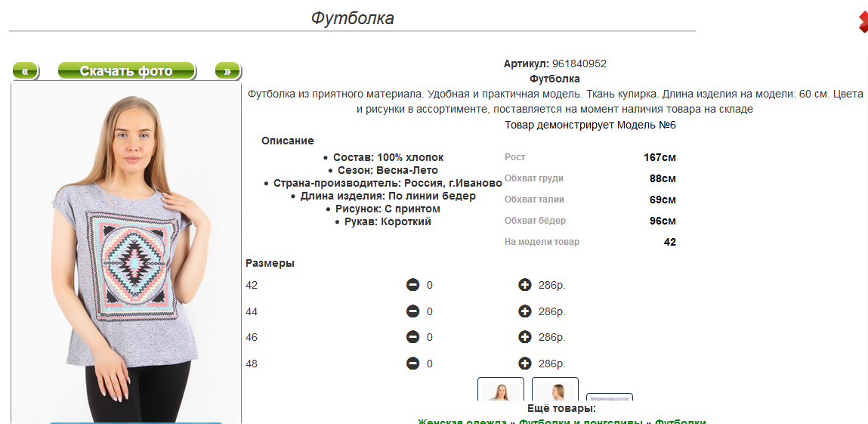Screen dimensions: 868x424
Task: Click the На модели товар value 42
Action: [670, 242]
